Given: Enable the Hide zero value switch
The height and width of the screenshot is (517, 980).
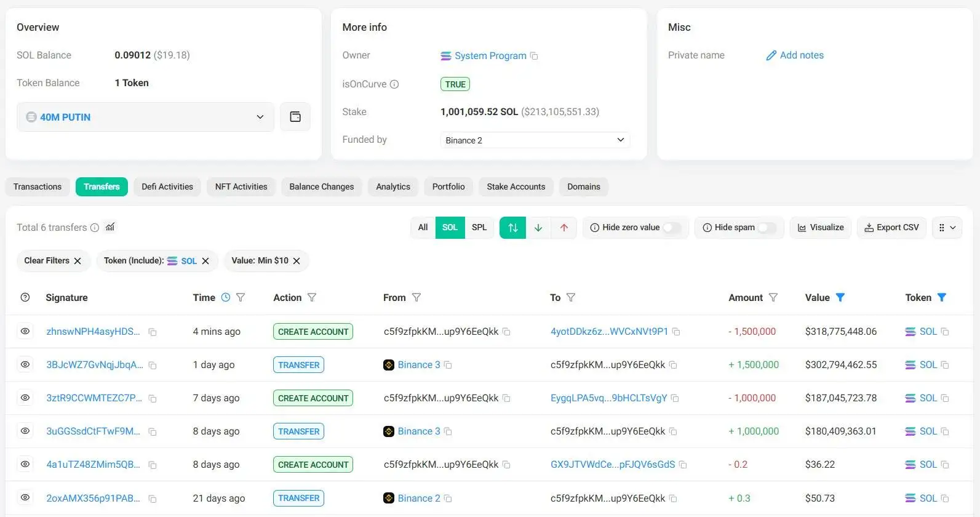Looking at the screenshot, I should tap(671, 228).
